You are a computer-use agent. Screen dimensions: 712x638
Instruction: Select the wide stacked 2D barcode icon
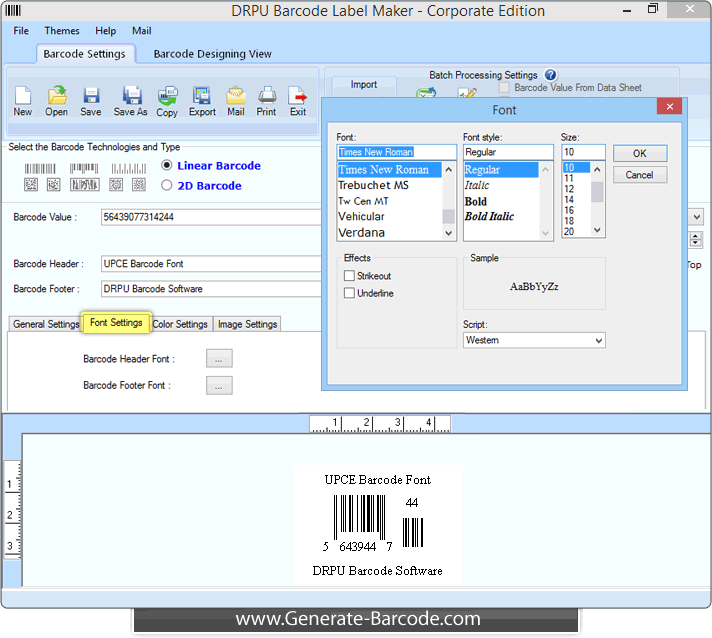tap(84, 184)
